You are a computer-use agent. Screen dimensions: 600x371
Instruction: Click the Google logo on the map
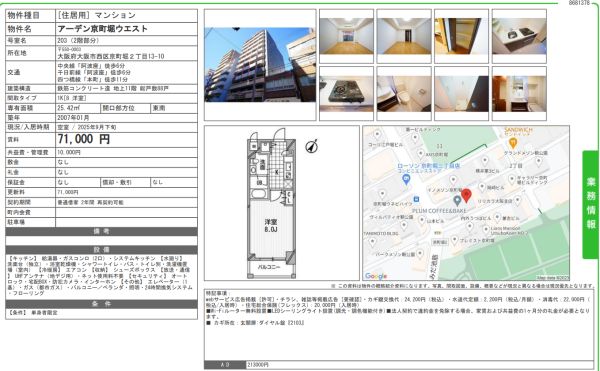coord(376,276)
